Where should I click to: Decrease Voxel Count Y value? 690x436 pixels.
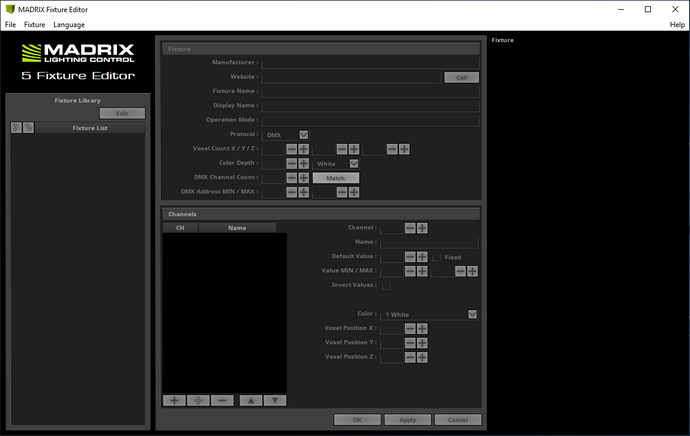pos(342,149)
